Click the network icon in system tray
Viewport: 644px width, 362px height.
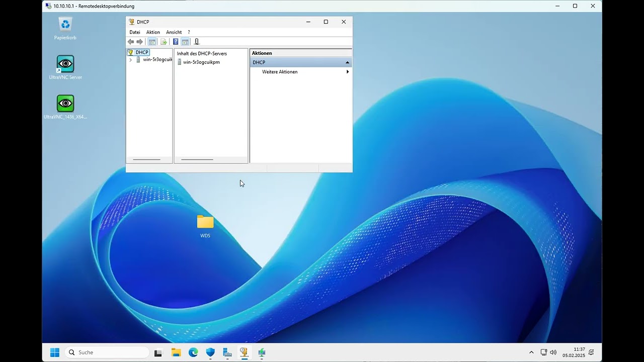[x=544, y=352]
